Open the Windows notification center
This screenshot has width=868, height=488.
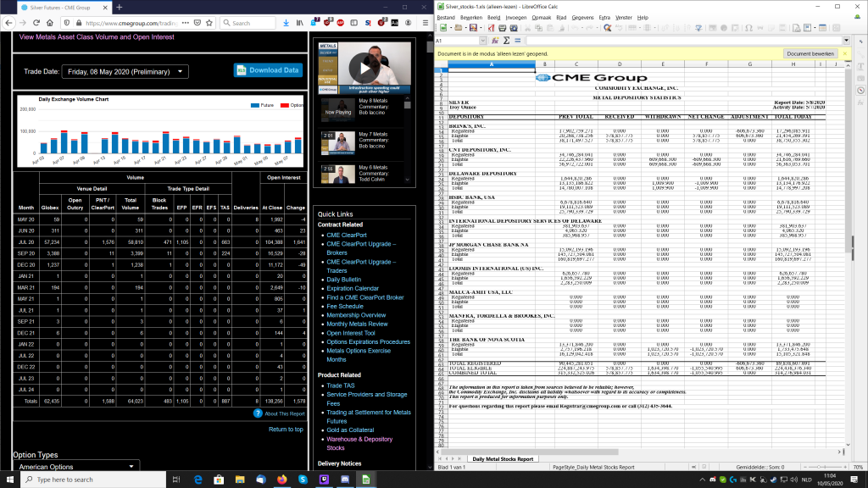pyautogui.click(x=854, y=480)
